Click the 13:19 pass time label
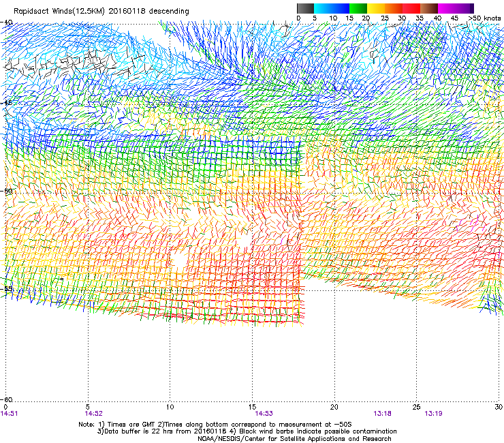This screenshot has width=504, height=443. pyautogui.click(x=433, y=414)
